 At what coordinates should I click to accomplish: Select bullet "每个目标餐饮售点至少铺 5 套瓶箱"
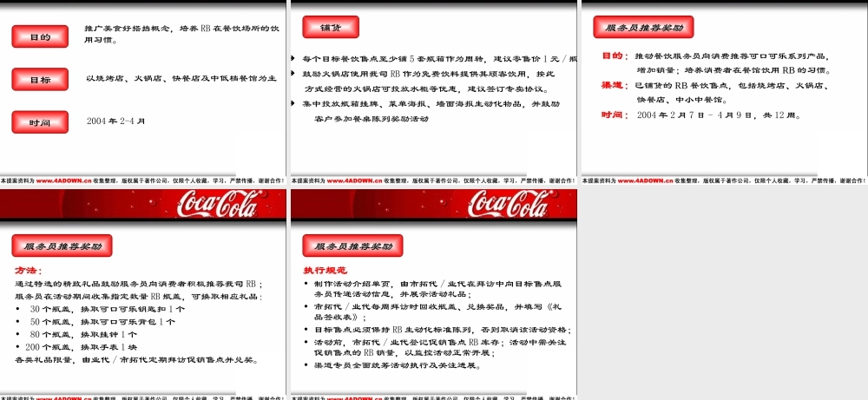(x=434, y=59)
